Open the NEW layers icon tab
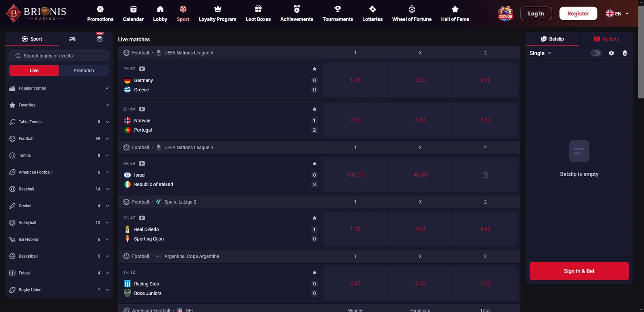The image size is (644, 312). [x=99, y=39]
